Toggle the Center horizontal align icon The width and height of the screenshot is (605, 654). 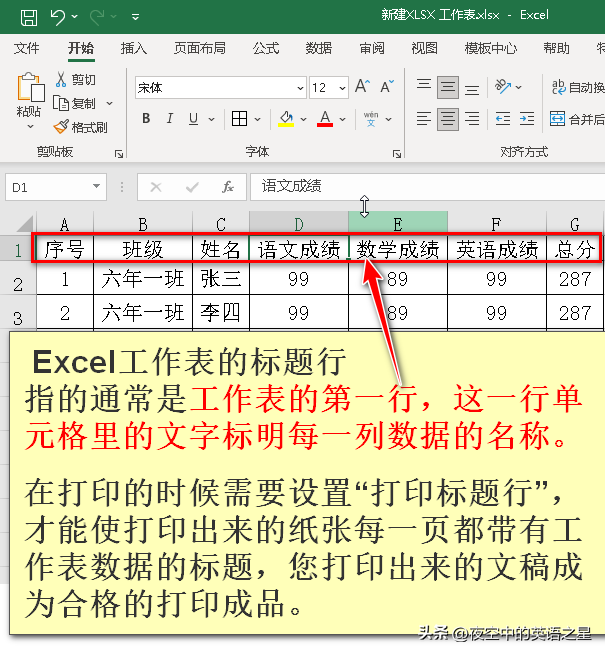(448, 119)
